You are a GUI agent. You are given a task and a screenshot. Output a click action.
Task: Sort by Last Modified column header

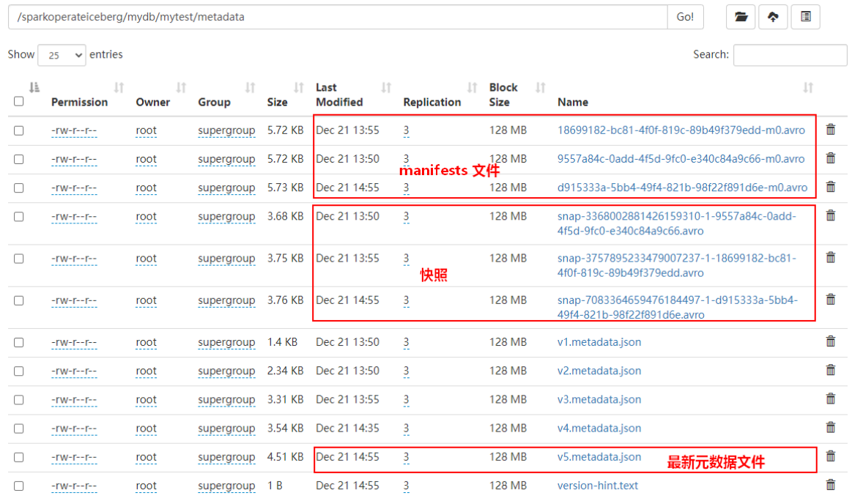click(x=339, y=94)
